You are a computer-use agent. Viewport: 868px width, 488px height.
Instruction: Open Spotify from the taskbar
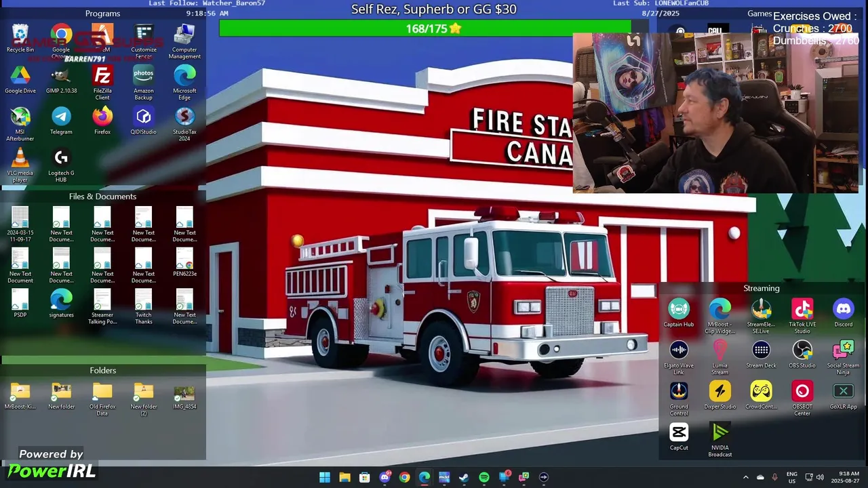484,477
